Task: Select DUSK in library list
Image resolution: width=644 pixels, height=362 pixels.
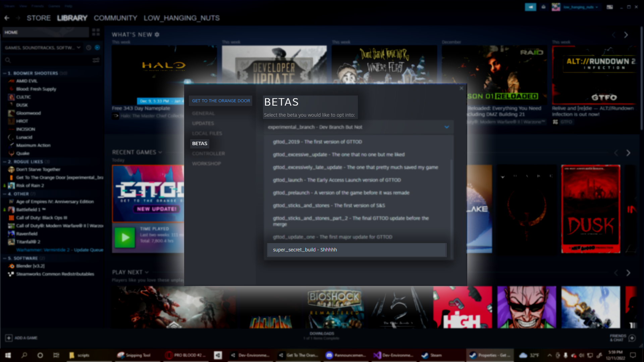Action: click(x=22, y=105)
